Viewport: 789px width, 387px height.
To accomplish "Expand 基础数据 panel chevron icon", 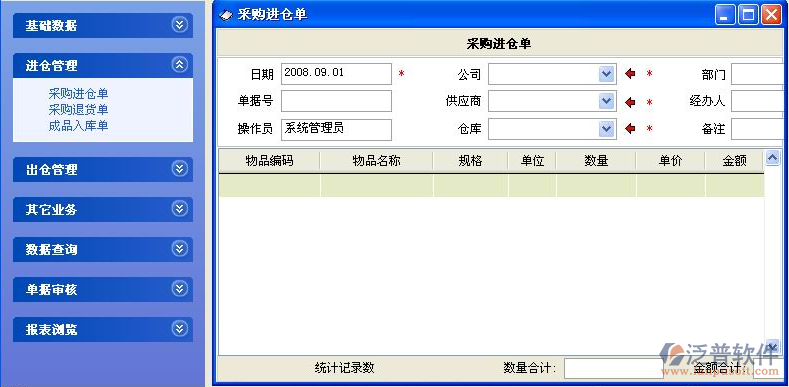I will pos(180,25).
